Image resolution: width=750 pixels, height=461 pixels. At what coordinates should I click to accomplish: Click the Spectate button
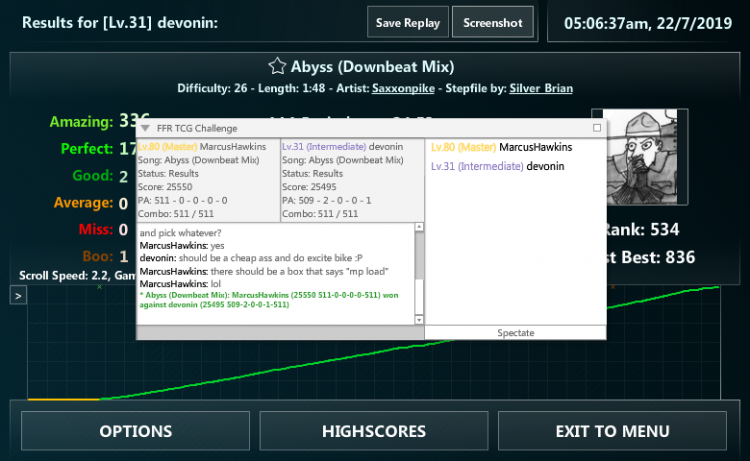click(515, 332)
